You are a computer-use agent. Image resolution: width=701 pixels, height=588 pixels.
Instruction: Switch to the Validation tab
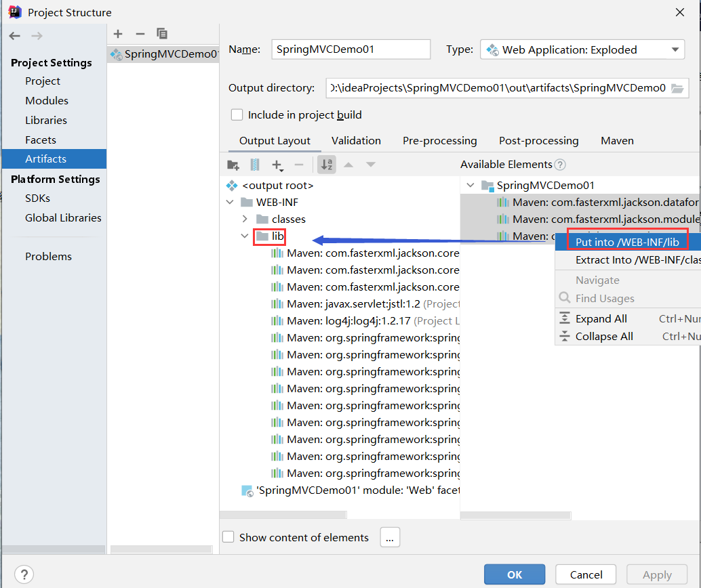click(357, 141)
